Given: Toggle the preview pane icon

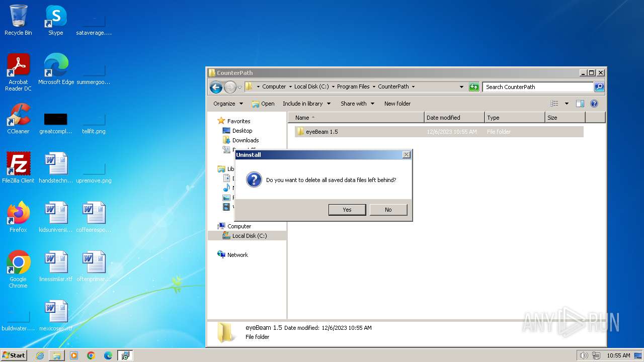Looking at the screenshot, I should [x=580, y=104].
